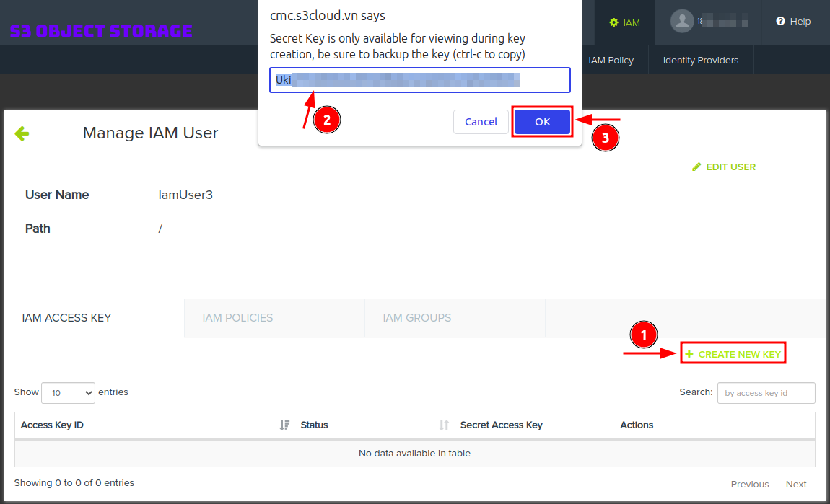
Task: Open the Show entries dropdown
Action: [68, 393]
